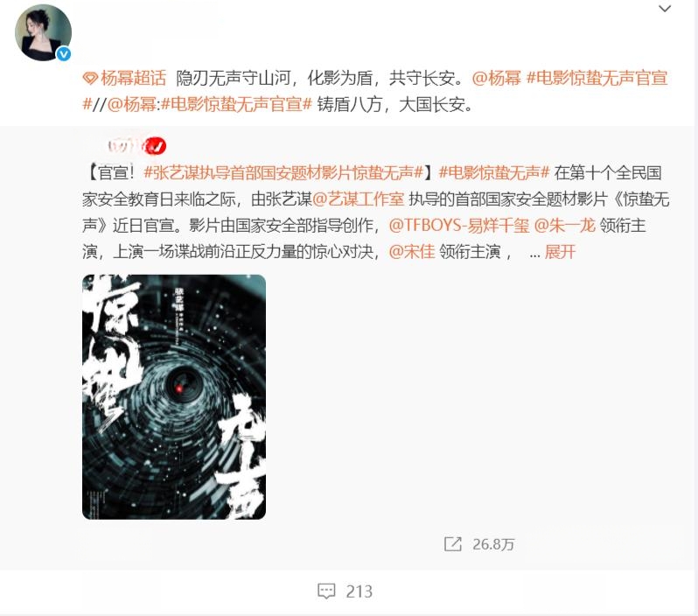The height and width of the screenshot is (616, 698).
Task: Open the @杨幂 mention after the double slash
Action: point(132,105)
